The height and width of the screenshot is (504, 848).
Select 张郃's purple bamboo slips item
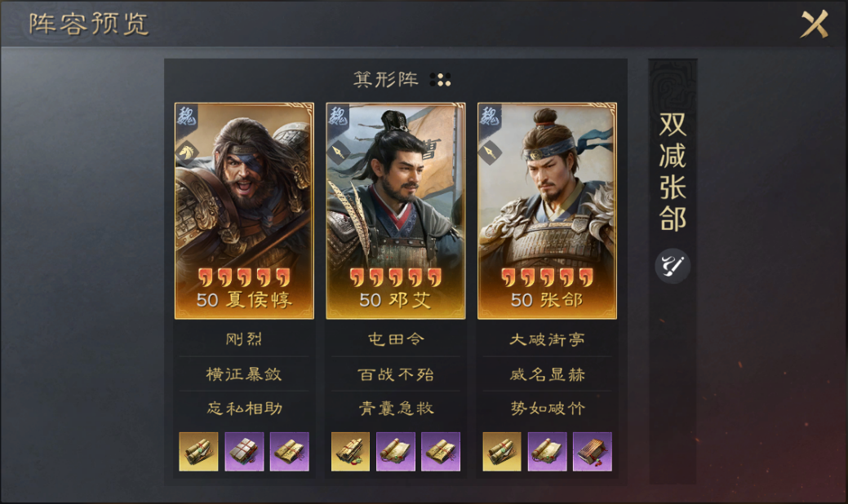593,452
